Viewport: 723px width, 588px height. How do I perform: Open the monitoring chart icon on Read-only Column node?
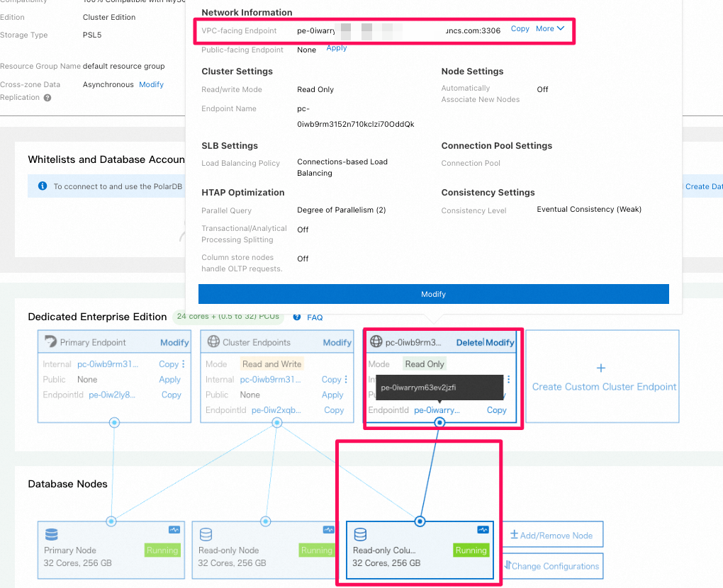(x=483, y=530)
